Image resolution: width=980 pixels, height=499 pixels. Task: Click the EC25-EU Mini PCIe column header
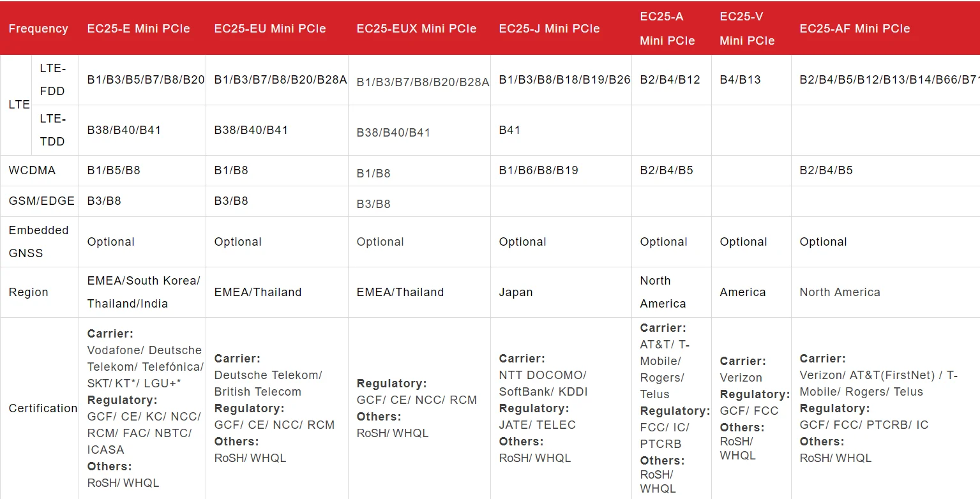tap(270, 29)
